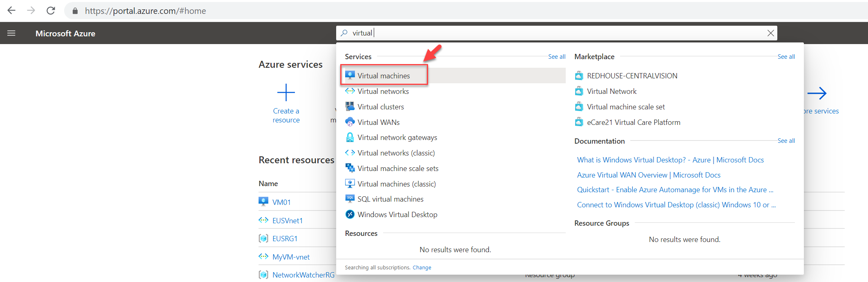The image size is (868, 282).
Task: Click See all for Documentation
Action: coord(786,141)
